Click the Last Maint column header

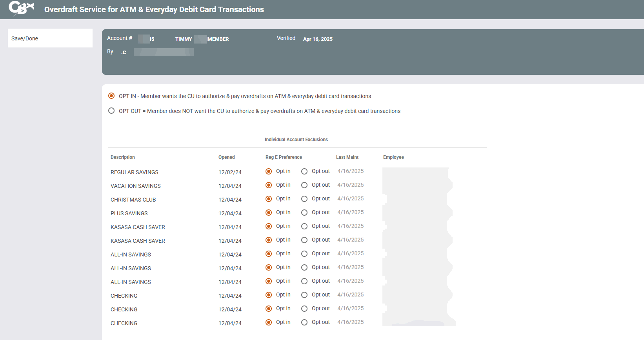click(x=347, y=157)
